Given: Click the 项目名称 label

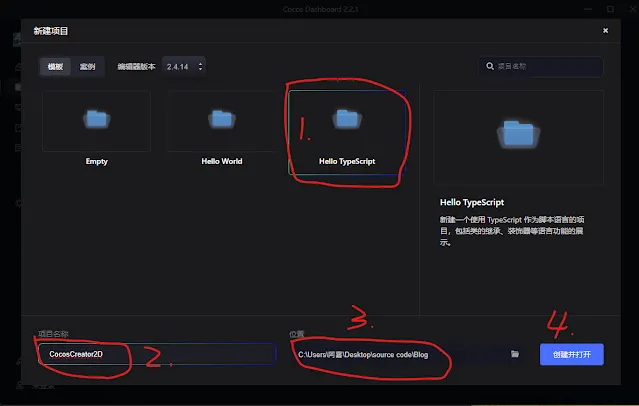Looking at the screenshot, I should (x=53, y=334).
